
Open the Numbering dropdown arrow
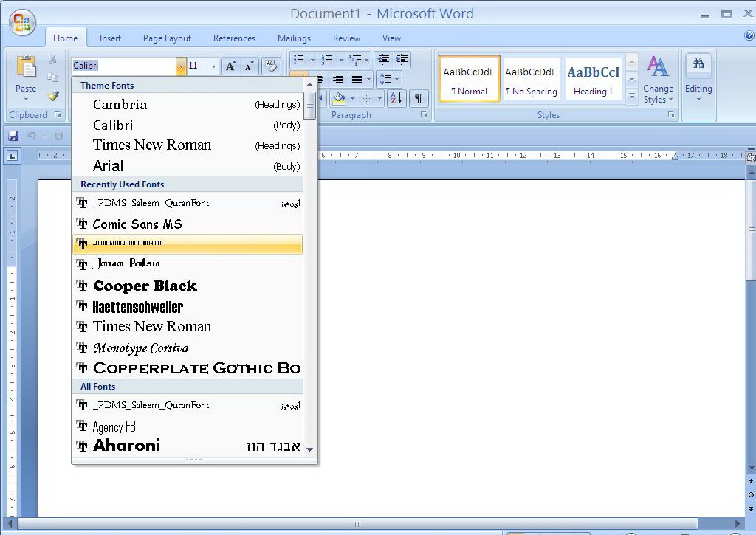click(341, 60)
